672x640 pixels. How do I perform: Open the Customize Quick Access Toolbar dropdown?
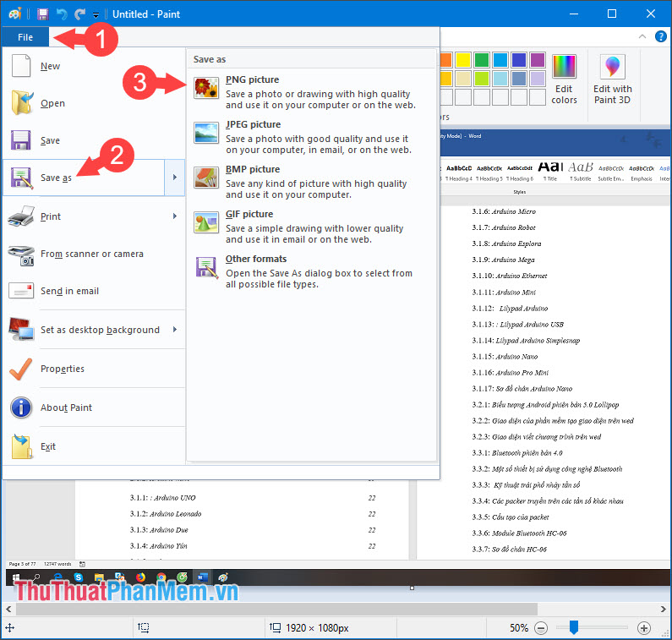(96, 15)
